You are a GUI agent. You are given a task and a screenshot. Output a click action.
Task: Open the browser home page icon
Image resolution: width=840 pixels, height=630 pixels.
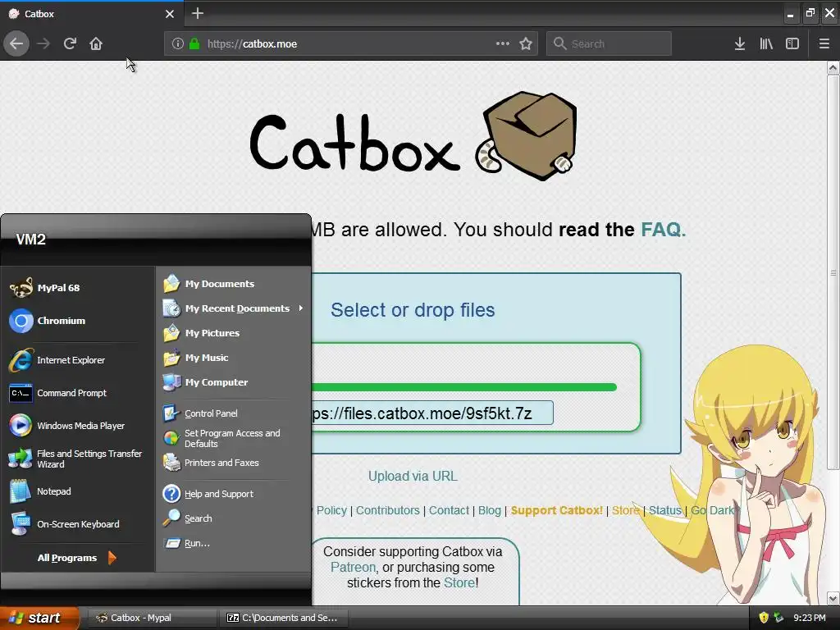tap(96, 43)
